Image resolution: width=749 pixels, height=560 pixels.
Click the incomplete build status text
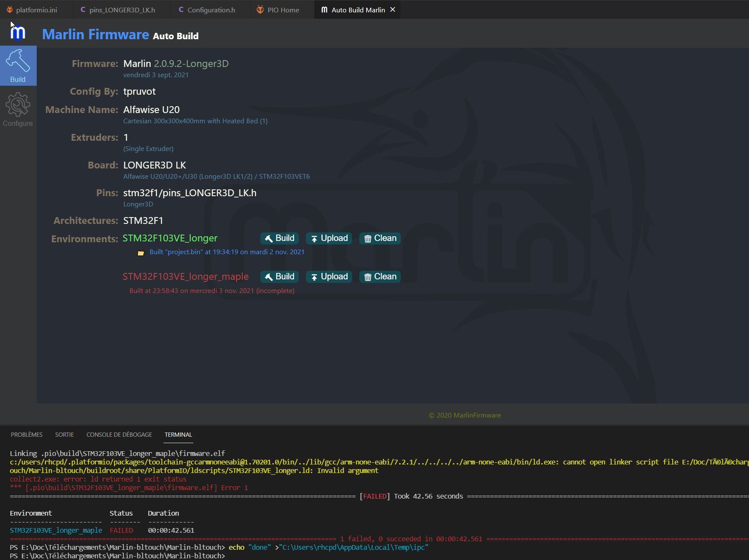(x=212, y=291)
